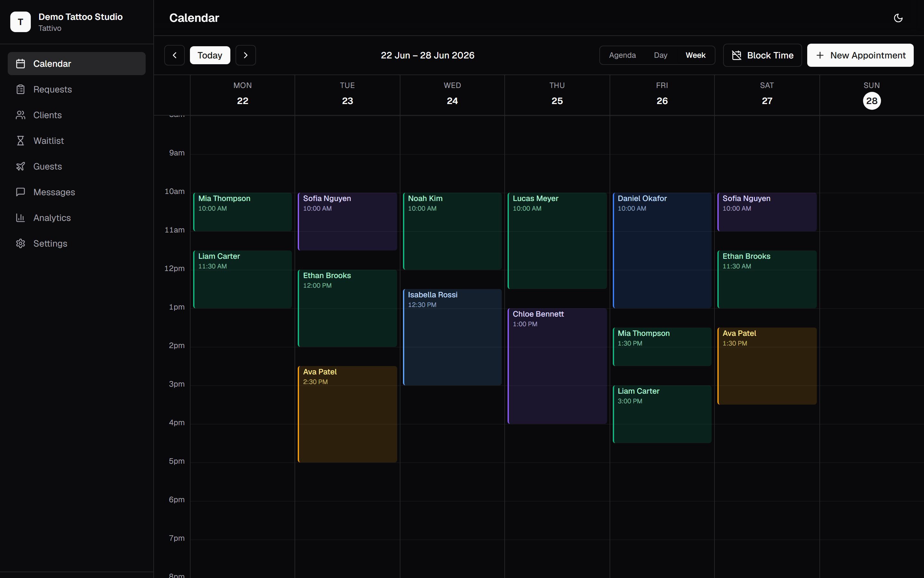Open Isabella Rossi's 12:30 PM appointment
The width and height of the screenshot is (924, 578).
[452, 337]
